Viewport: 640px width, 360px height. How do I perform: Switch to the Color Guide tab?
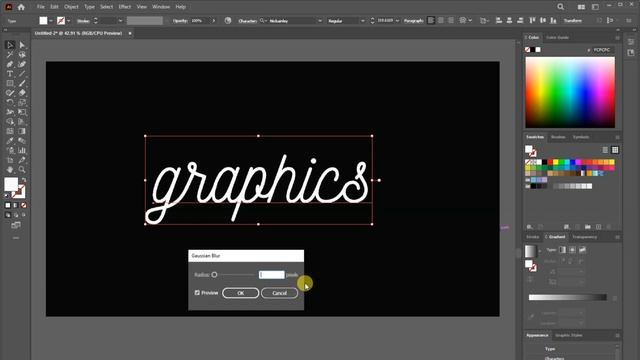(558, 38)
